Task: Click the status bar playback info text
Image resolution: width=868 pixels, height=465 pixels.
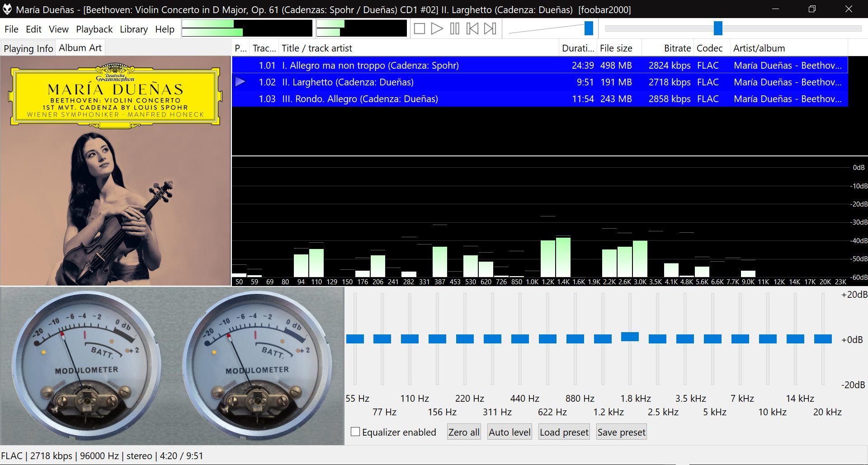Action: pos(102,456)
